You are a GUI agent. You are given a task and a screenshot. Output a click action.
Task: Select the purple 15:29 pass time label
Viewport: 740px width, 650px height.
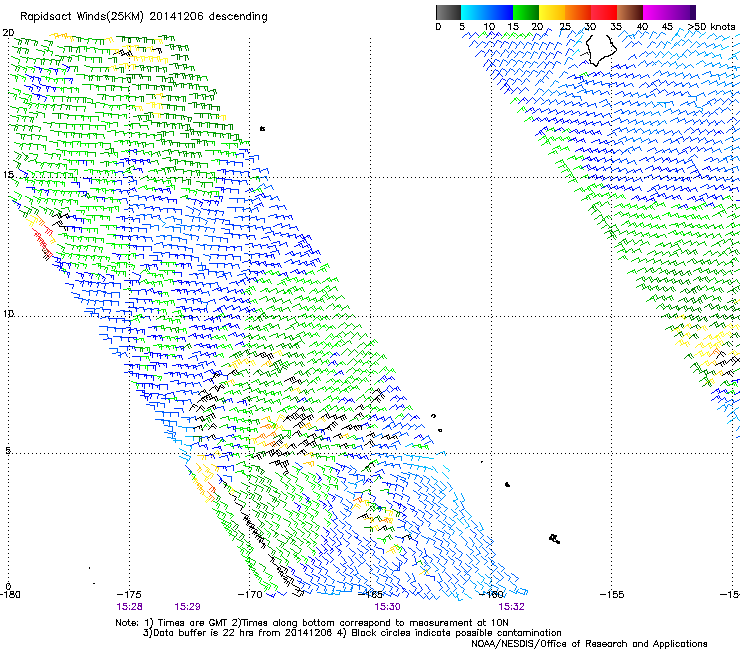187,607
